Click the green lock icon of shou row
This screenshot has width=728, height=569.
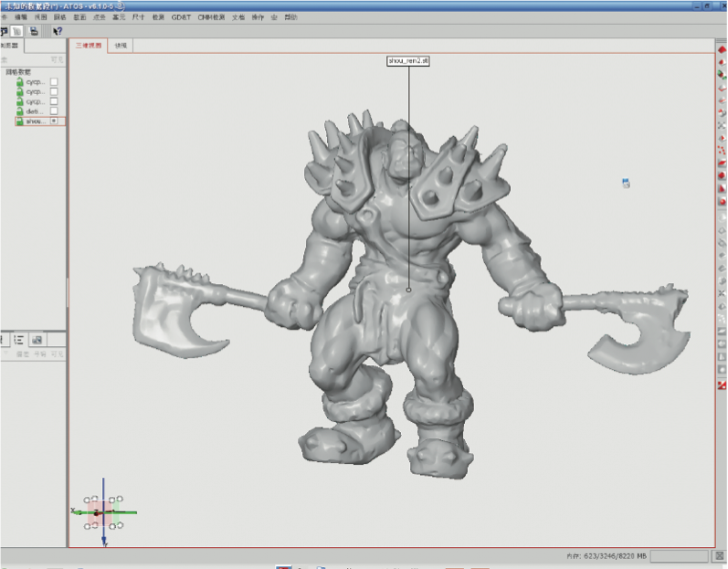click(x=19, y=121)
